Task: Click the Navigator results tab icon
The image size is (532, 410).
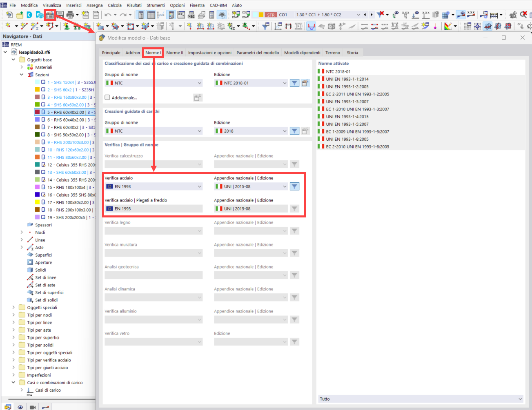Action: (x=46, y=407)
